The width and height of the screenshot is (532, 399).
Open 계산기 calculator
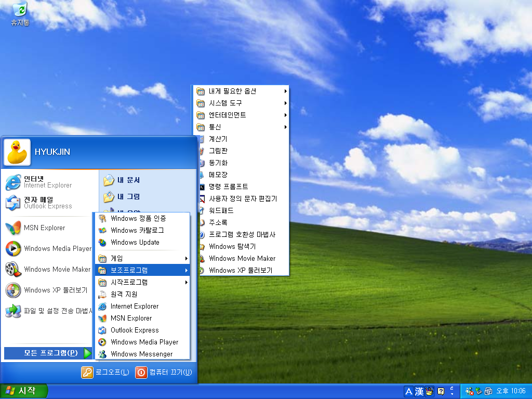(x=244, y=139)
